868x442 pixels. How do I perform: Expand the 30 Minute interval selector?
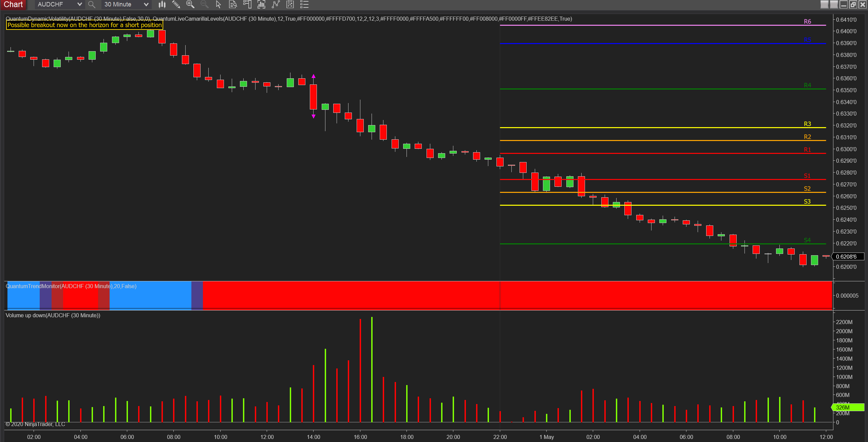pyautogui.click(x=126, y=4)
